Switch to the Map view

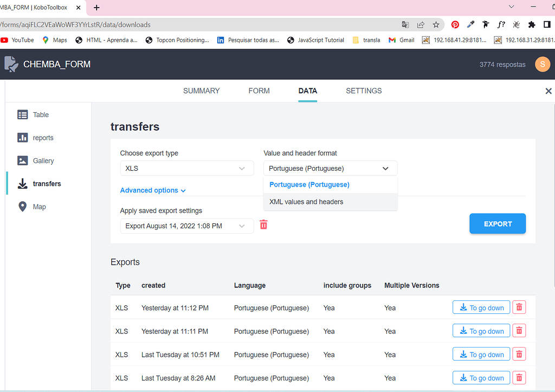pyautogui.click(x=40, y=207)
